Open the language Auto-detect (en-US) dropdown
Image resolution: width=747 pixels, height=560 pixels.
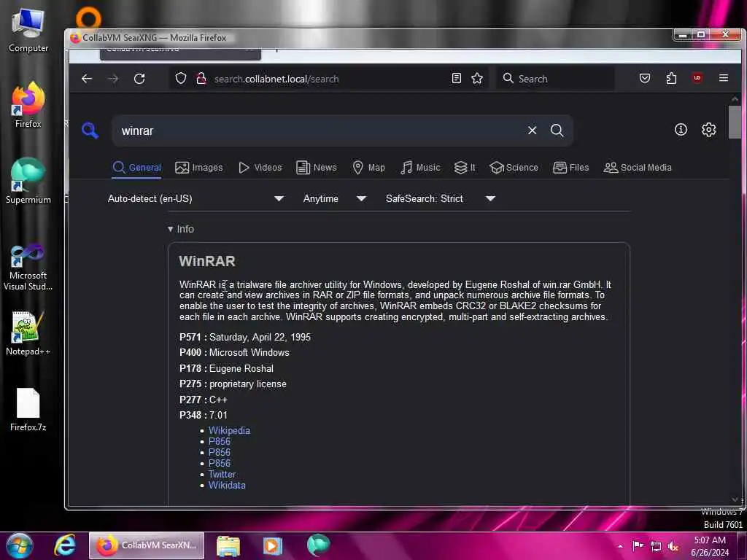(x=196, y=198)
